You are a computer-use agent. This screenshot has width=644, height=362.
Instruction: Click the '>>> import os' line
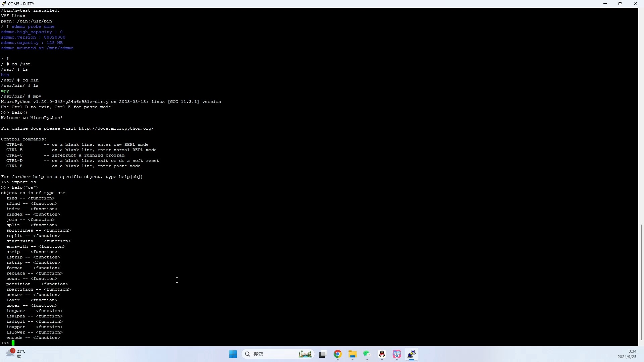(x=18, y=182)
